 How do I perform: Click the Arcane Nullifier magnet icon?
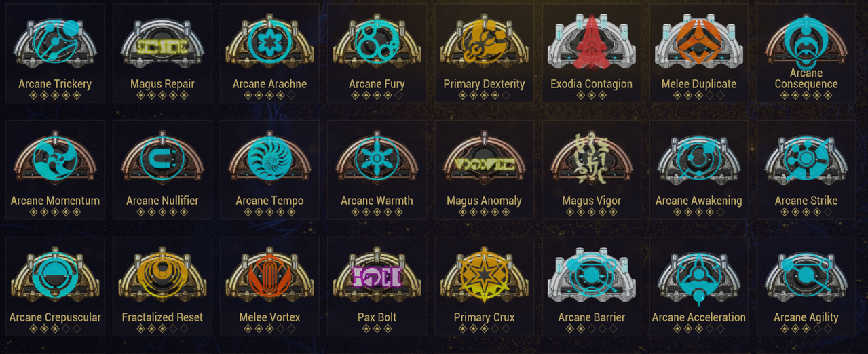(x=162, y=159)
